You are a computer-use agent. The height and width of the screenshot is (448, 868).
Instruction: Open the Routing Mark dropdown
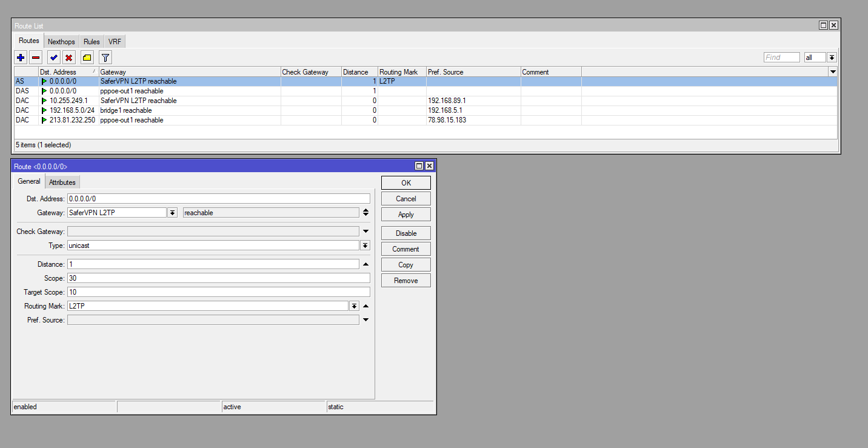[x=354, y=306]
